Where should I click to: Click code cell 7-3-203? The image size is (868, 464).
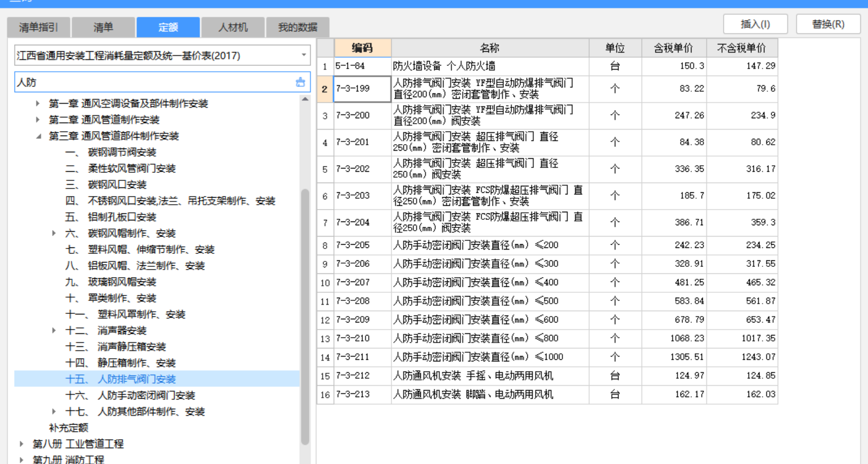tap(362, 196)
